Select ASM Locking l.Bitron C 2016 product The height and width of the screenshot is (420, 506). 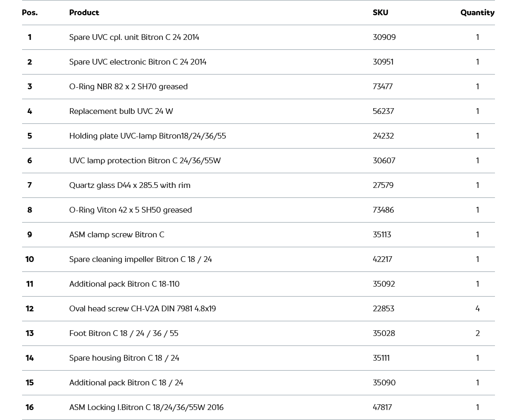pos(146,407)
